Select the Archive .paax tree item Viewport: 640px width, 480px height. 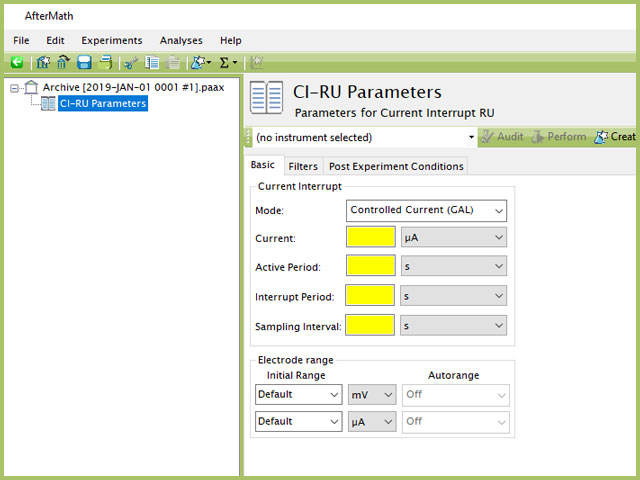click(133, 87)
